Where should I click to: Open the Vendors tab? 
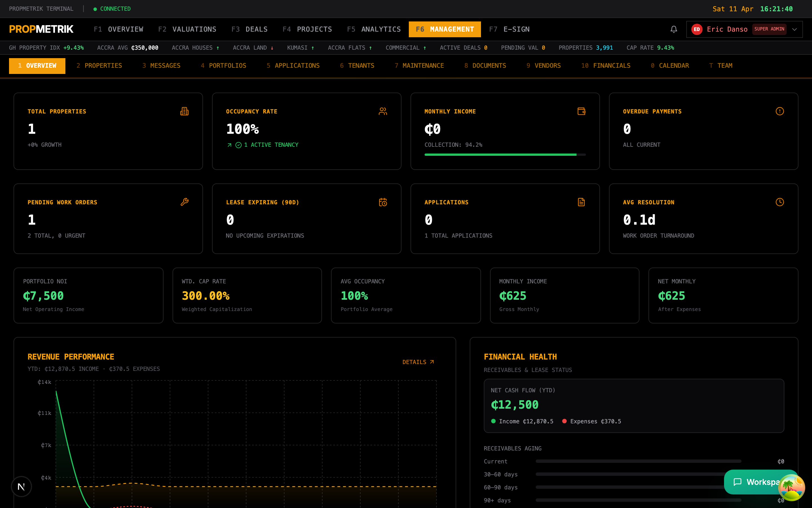click(x=544, y=65)
